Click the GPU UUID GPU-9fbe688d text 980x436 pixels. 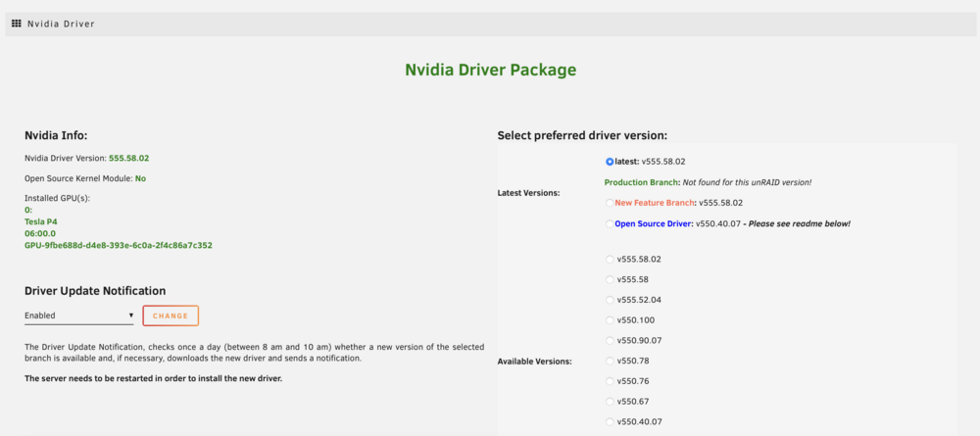click(119, 246)
